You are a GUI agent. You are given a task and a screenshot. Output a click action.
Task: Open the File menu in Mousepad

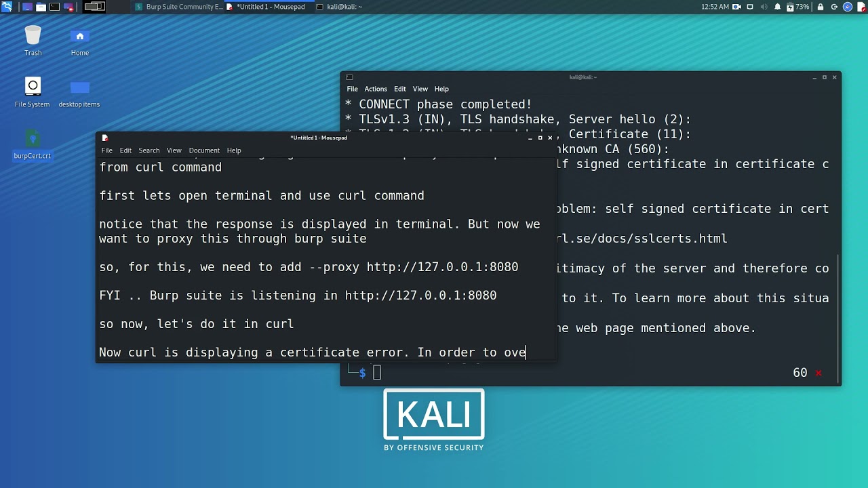click(x=106, y=150)
